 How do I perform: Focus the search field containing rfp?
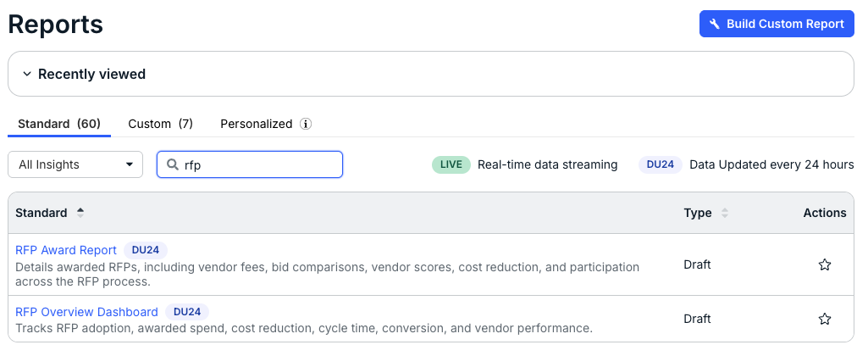[x=250, y=164]
